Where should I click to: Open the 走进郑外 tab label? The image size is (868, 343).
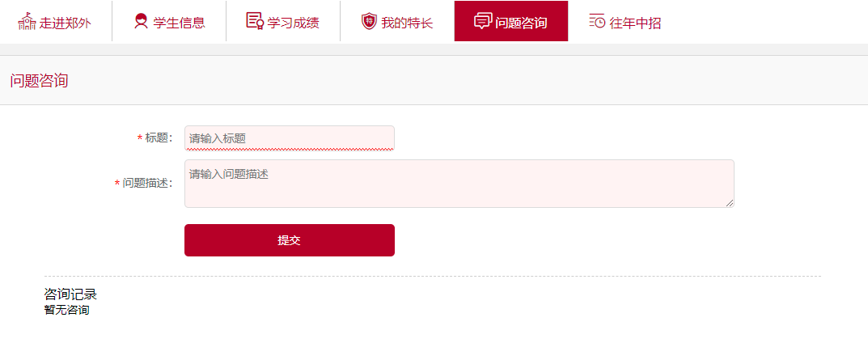point(65,23)
